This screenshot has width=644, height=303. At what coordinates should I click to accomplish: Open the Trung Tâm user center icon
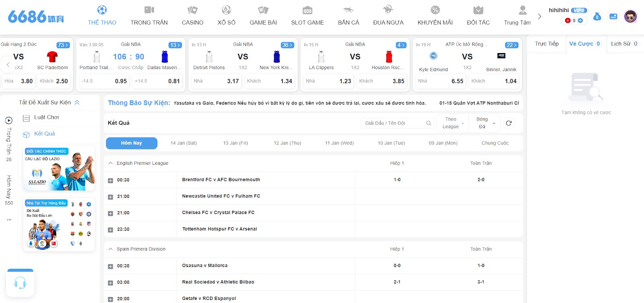[522, 10]
